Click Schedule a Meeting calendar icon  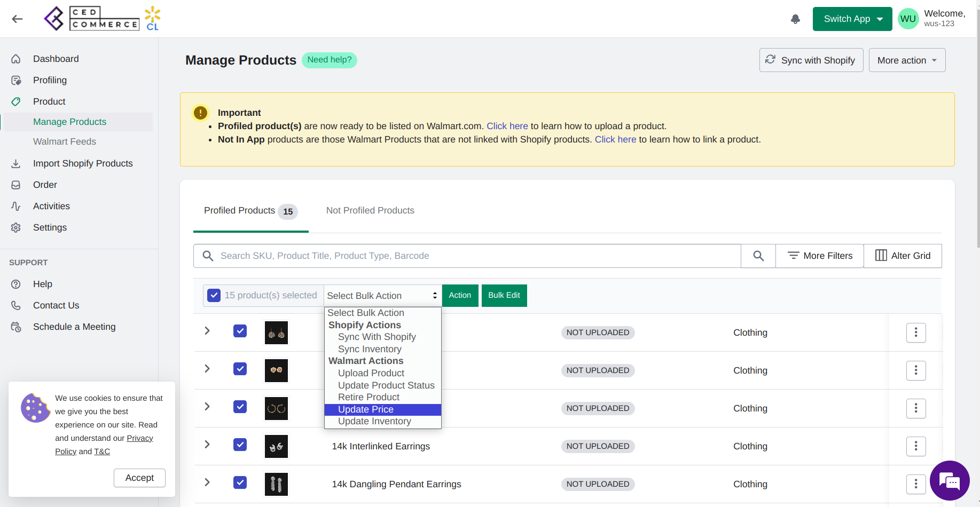coord(16,327)
